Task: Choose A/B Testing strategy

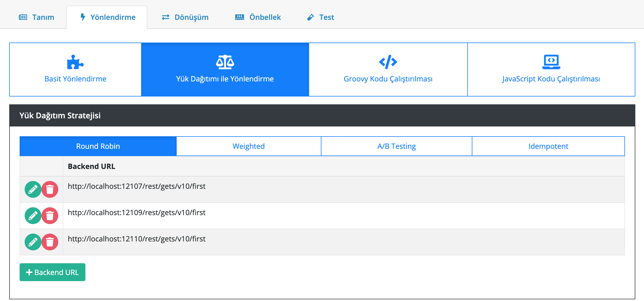Action: [396, 146]
